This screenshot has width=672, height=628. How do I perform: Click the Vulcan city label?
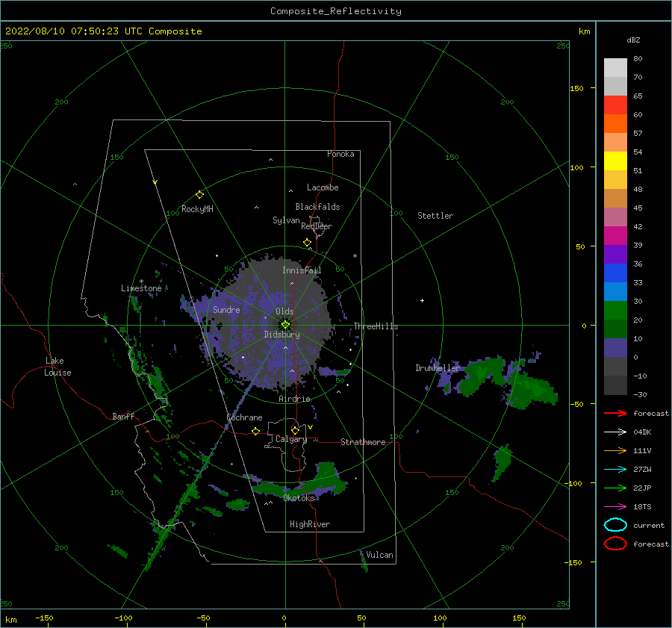click(379, 555)
